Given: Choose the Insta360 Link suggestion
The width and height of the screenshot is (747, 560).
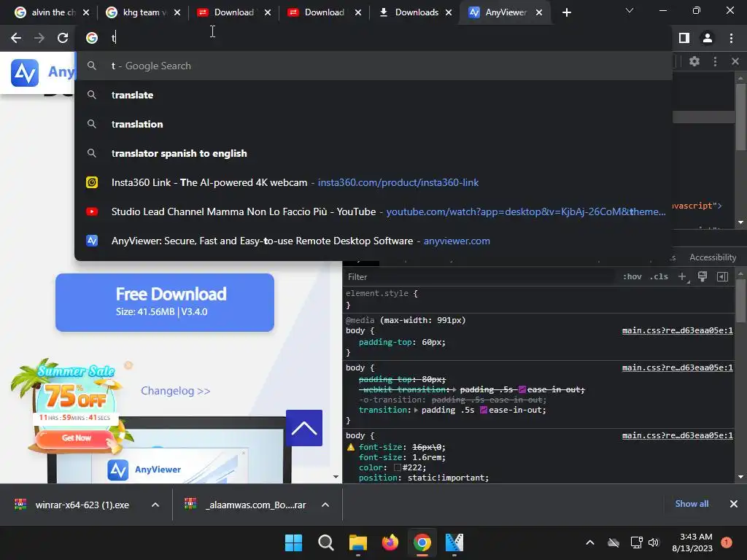Looking at the screenshot, I should (x=373, y=182).
